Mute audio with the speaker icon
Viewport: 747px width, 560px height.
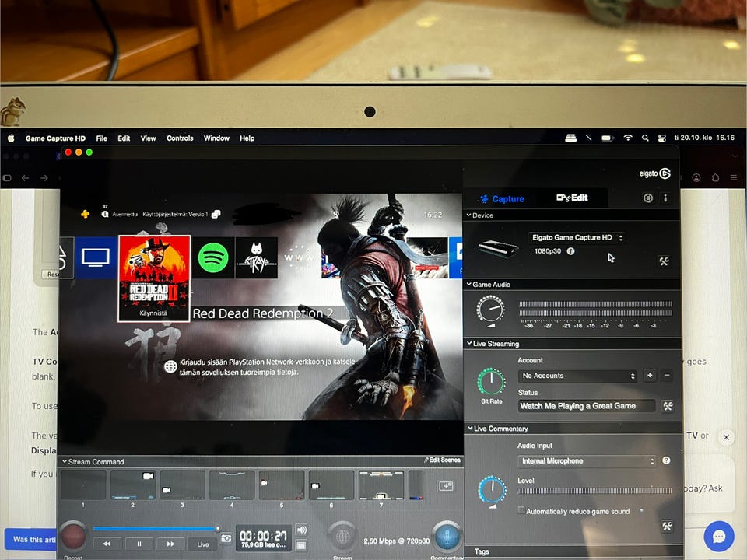pos(302,530)
